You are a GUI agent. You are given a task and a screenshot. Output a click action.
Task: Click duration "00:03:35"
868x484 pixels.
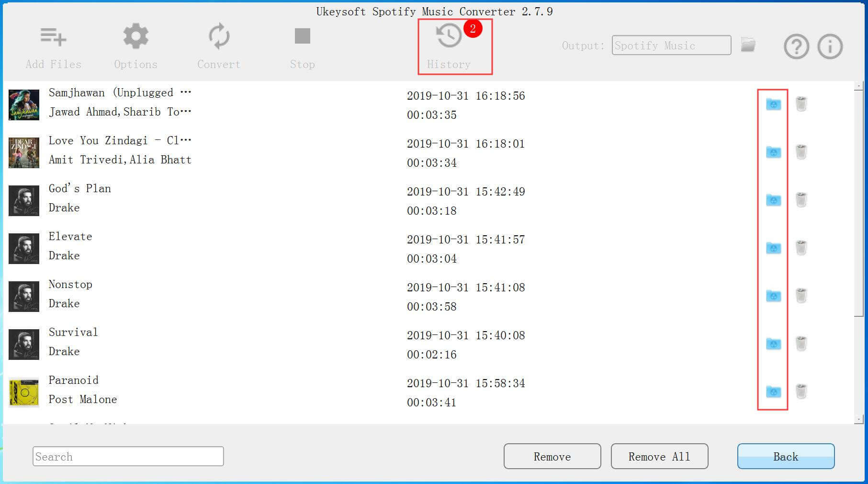(x=432, y=115)
